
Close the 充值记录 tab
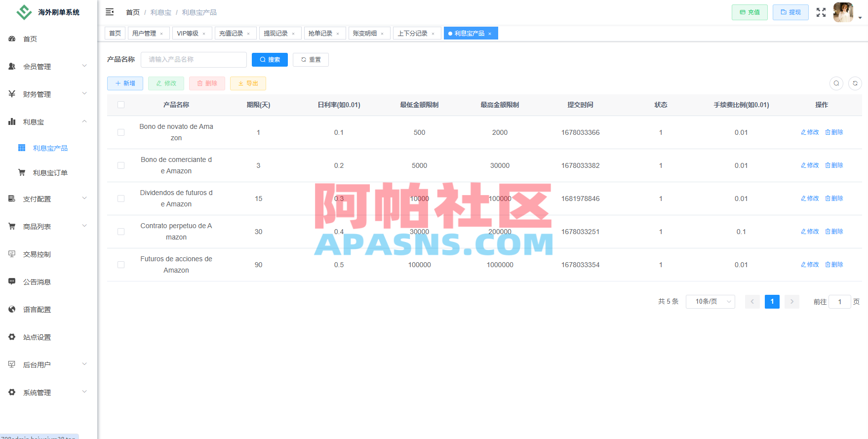(248, 34)
